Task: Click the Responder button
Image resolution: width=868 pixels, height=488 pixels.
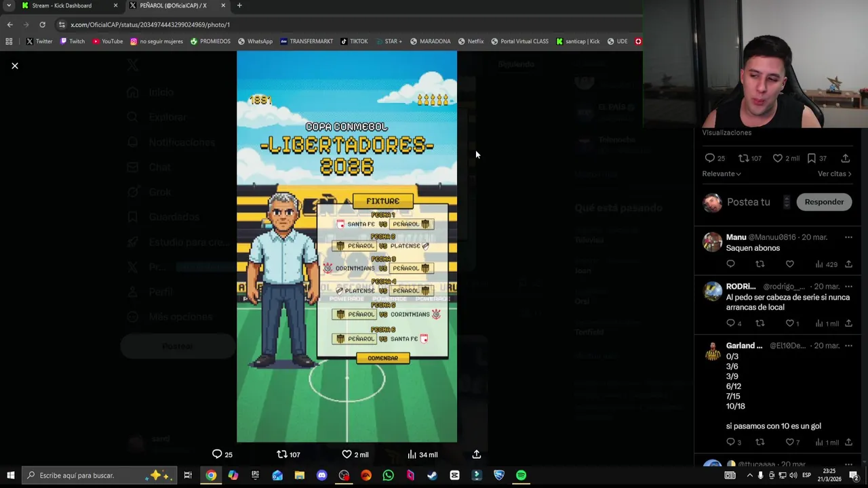Action: [824, 202]
